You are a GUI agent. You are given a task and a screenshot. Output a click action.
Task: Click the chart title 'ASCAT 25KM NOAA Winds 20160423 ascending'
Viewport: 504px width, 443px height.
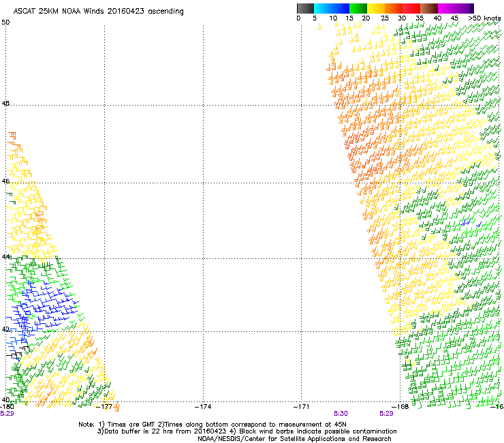click(x=98, y=12)
